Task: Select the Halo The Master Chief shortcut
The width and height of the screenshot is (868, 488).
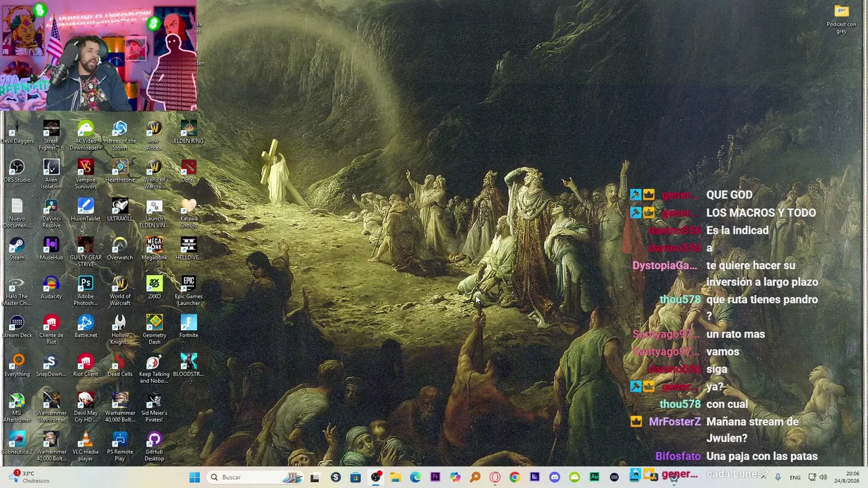Action: click(17, 291)
